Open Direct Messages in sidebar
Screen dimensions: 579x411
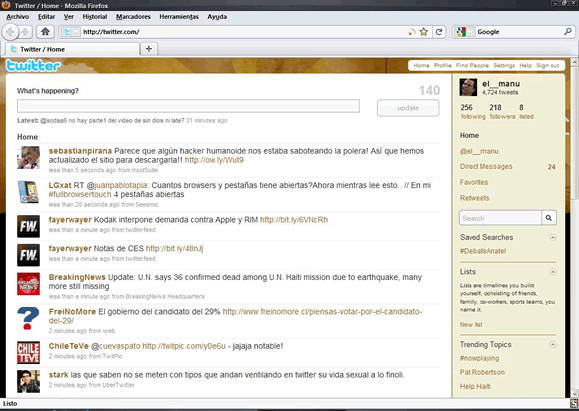(486, 167)
